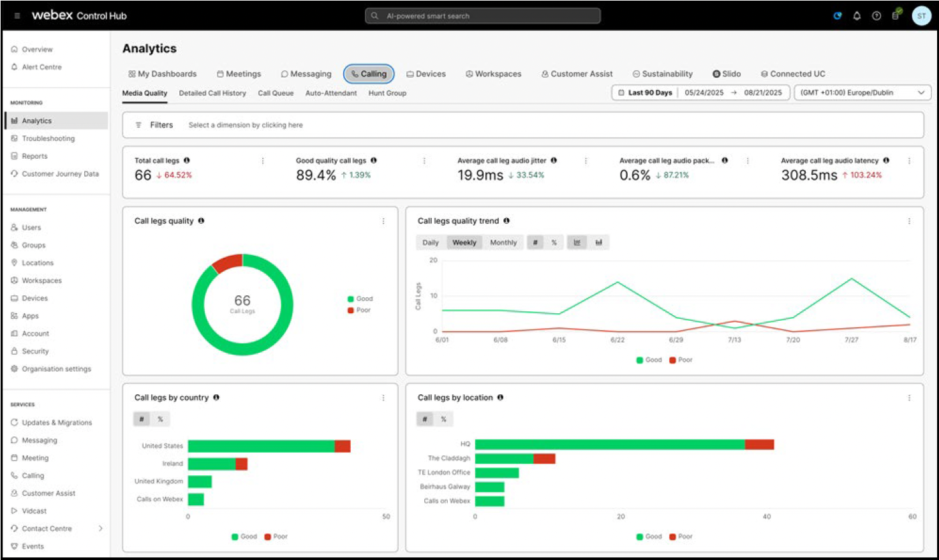The width and height of the screenshot is (939, 560).
Task: Open the tasks clipboard icon in header
Action: pos(896,15)
